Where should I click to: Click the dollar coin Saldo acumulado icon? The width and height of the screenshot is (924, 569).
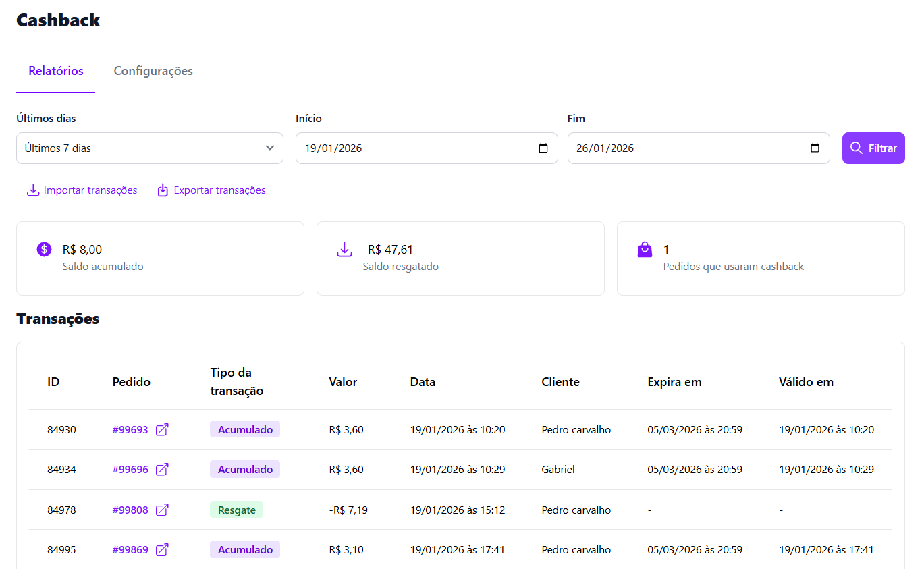(x=44, y=250)
